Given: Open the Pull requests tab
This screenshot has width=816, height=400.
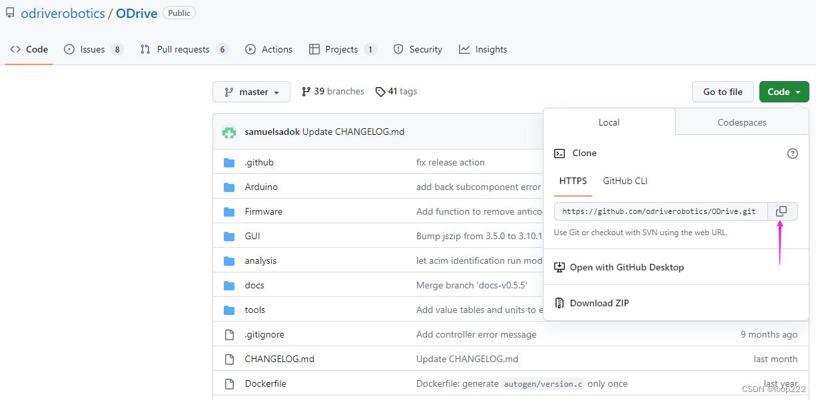Looking at the screenshot, I should pos(184,49).
